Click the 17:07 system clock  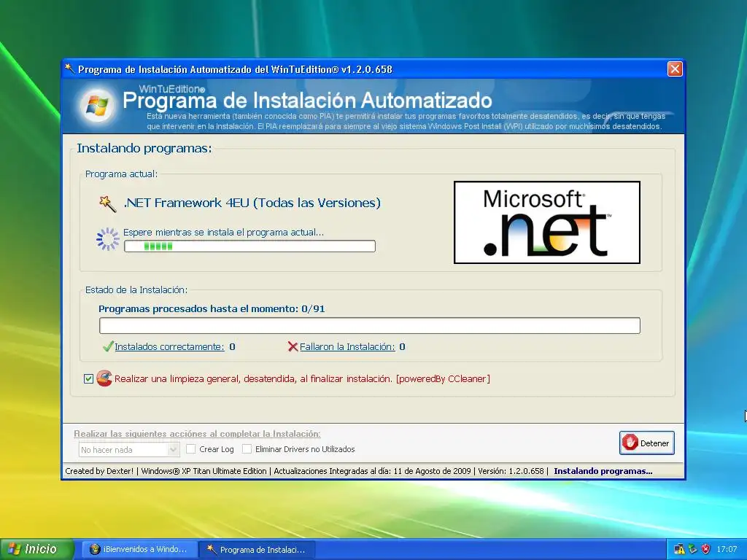pyautogui.click(x=727, y=549)
